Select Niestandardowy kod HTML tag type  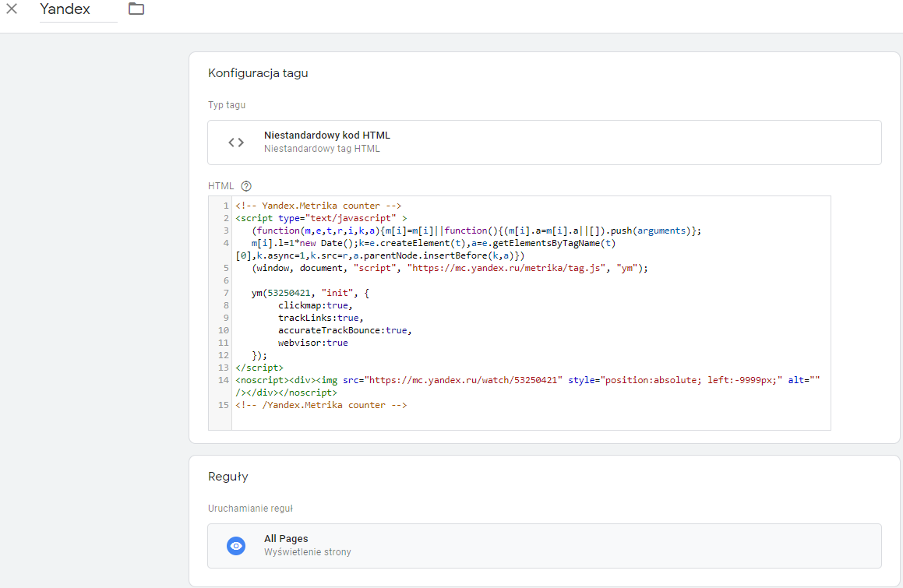545,143
